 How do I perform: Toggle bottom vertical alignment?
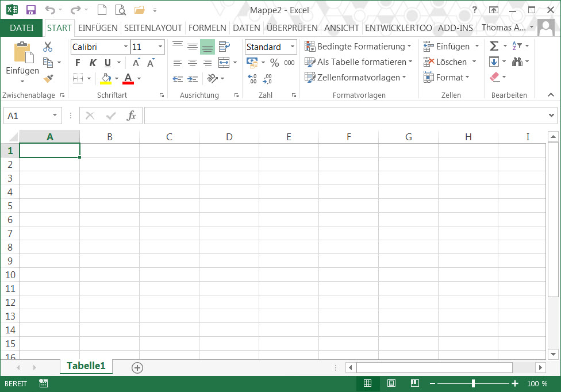pyautogui.click(x=208, y=47)
